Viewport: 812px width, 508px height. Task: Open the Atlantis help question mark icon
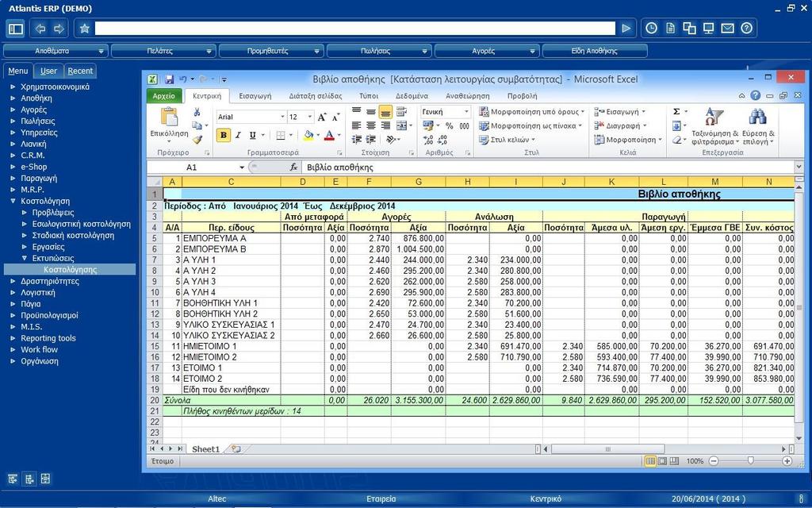[x=746, y=29]
